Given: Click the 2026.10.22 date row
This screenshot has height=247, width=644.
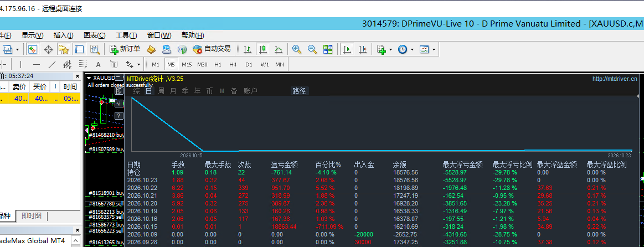Looking at the screenshot, I should coord(142,187).
